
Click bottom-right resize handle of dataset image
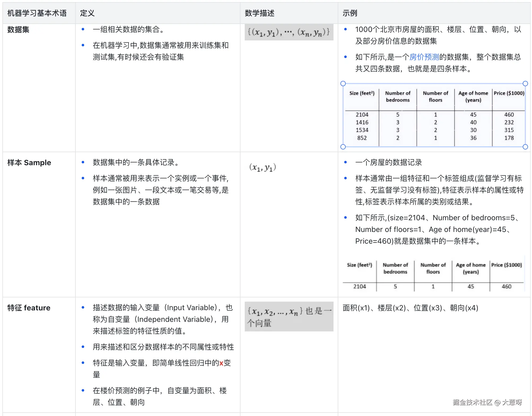click(525, 147)
